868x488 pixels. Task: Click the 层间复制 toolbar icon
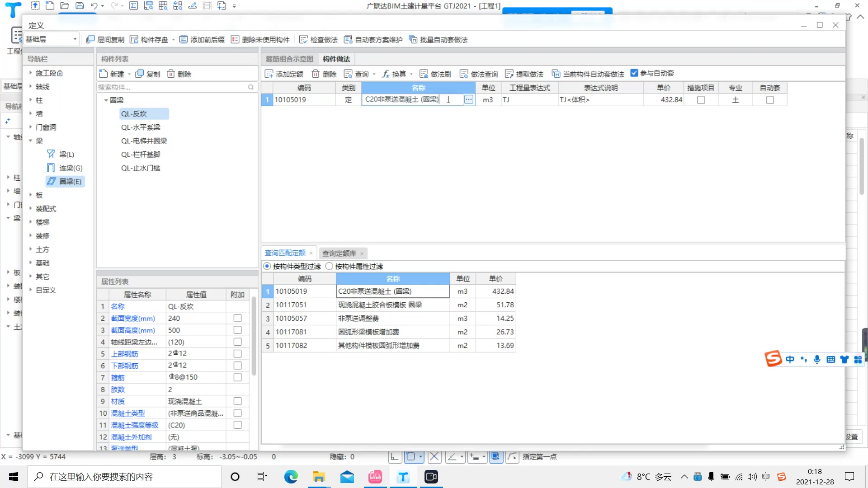(x=90, y=39)
